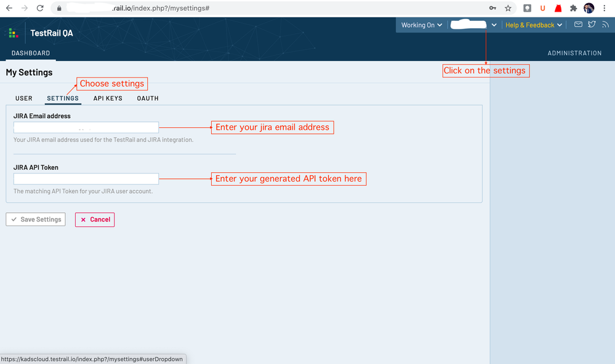
Task: Click the square gray extension icon
Action: click(x=528, y=8)
